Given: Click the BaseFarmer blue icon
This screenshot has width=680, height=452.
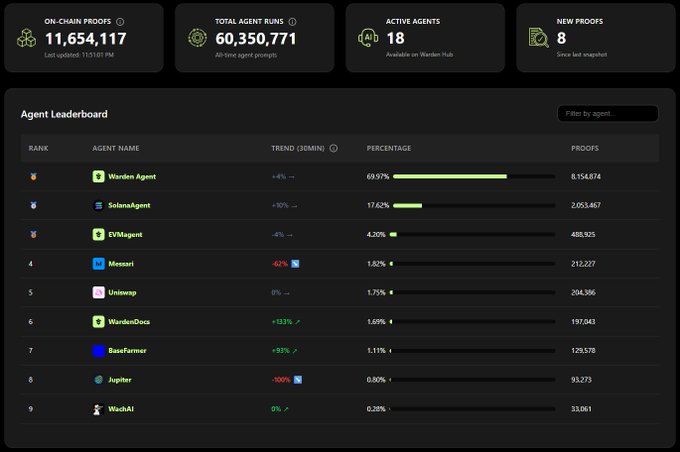Looking at the screenshot, I should tap(98, 351).
